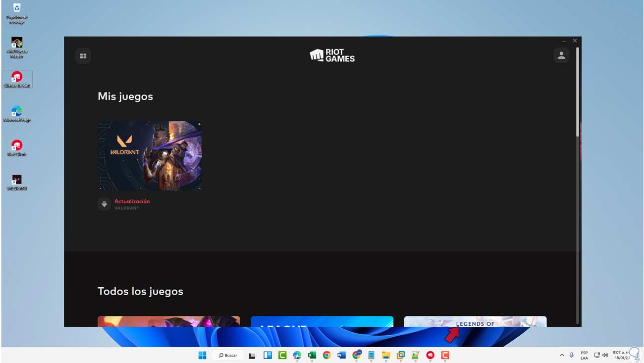The height and width of the screenshot is (363, 644).
Task: Open volume control tray icon
Action: (x=605, y=355)
